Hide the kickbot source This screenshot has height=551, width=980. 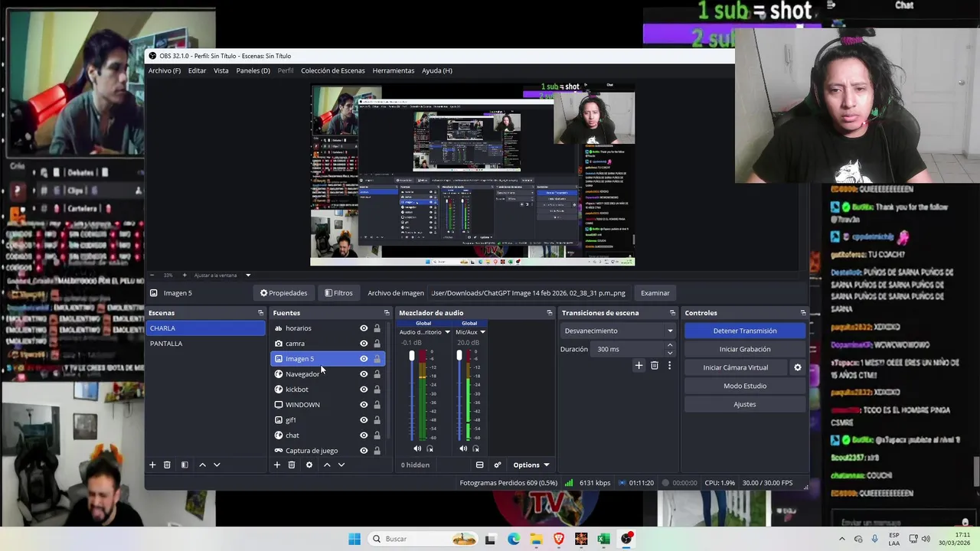pos(364,390)
